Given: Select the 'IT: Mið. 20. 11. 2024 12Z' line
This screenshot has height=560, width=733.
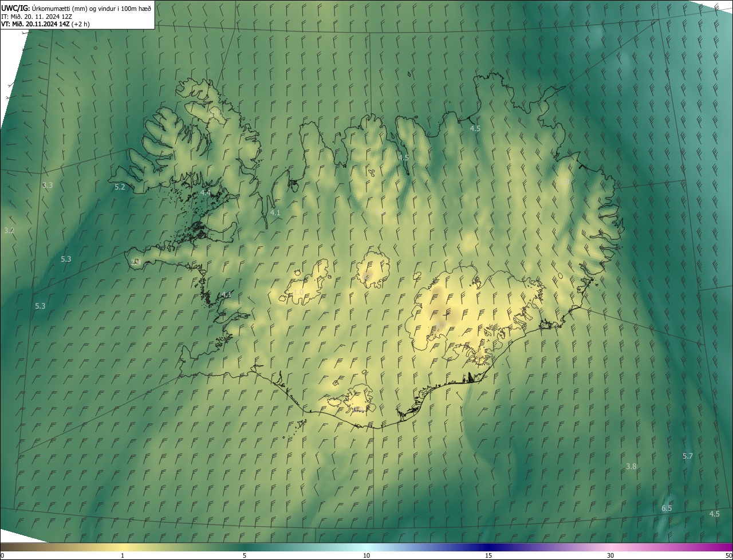Looking at the screenshot, I should coord(37,16).
